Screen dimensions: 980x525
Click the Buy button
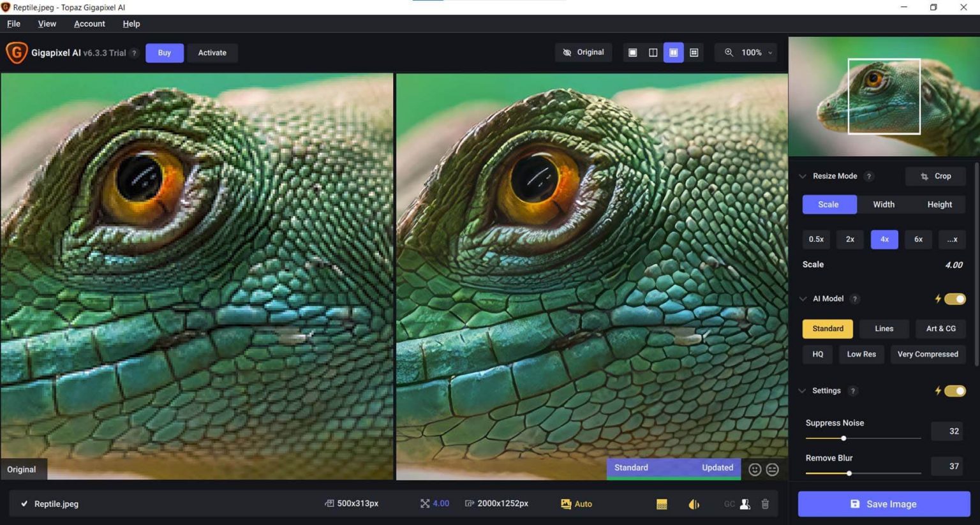(164, 52)
